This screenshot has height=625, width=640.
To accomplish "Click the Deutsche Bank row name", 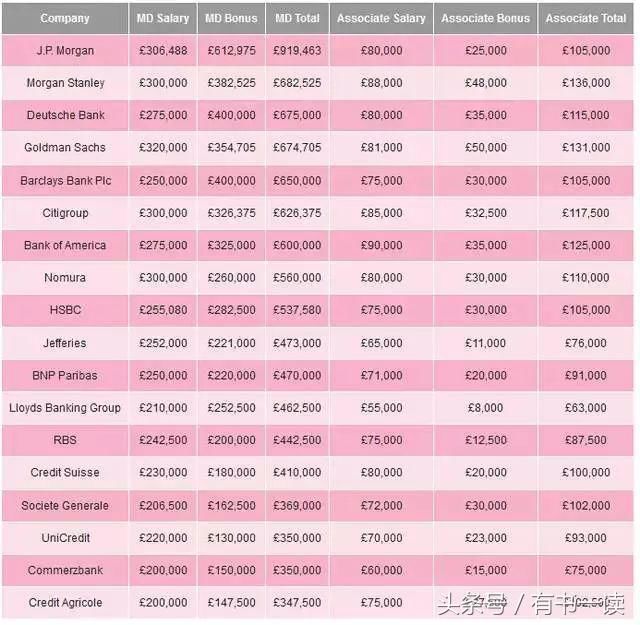I will (65, 115).
